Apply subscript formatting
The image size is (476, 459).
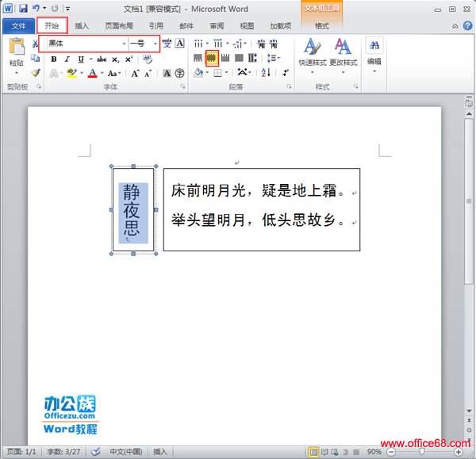pos(115,59)
